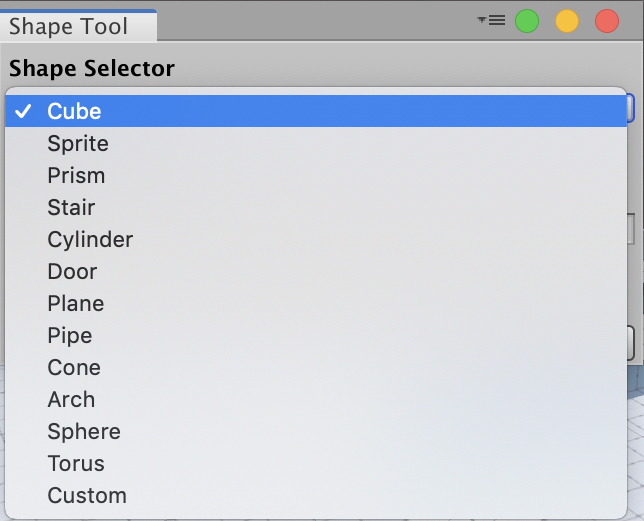The width and height of the screenshot is (644, 521).
Task: Pick Plane from the dropdown list
Action: pyautogui.click(x=76, y=304)
